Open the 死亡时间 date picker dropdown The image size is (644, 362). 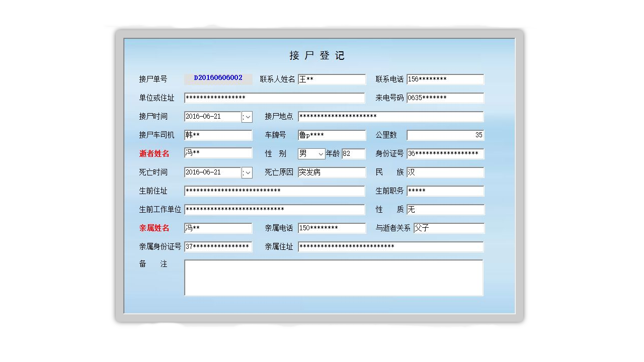pyautogui.click(x=247, y=172)
